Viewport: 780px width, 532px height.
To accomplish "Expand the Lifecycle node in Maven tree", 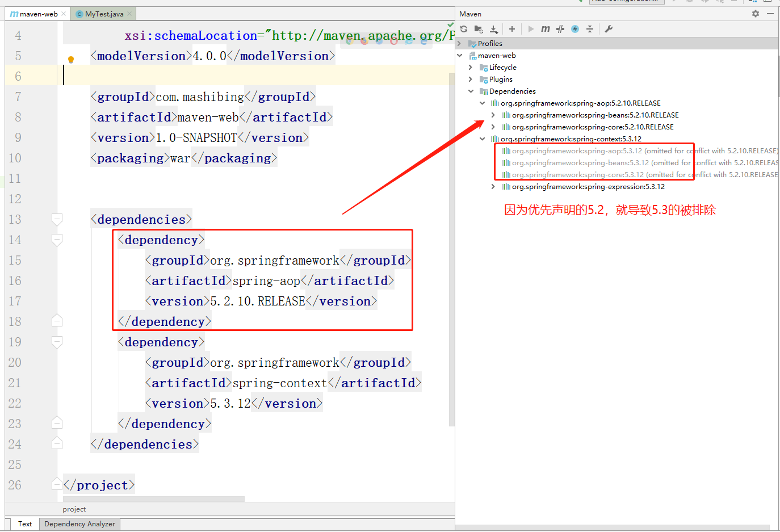I will tap(471, 68).
